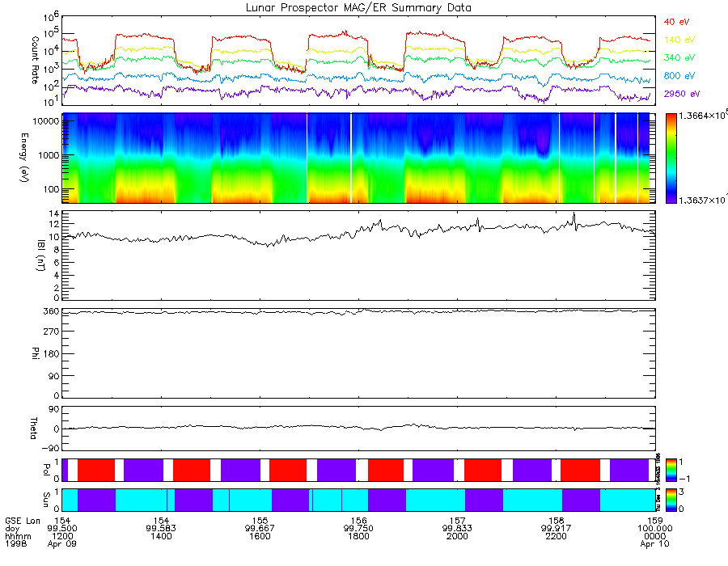Click the 'GSE Lon' row label
The width and height of the screenshot is (728, 566).
[x=23, y=521]
